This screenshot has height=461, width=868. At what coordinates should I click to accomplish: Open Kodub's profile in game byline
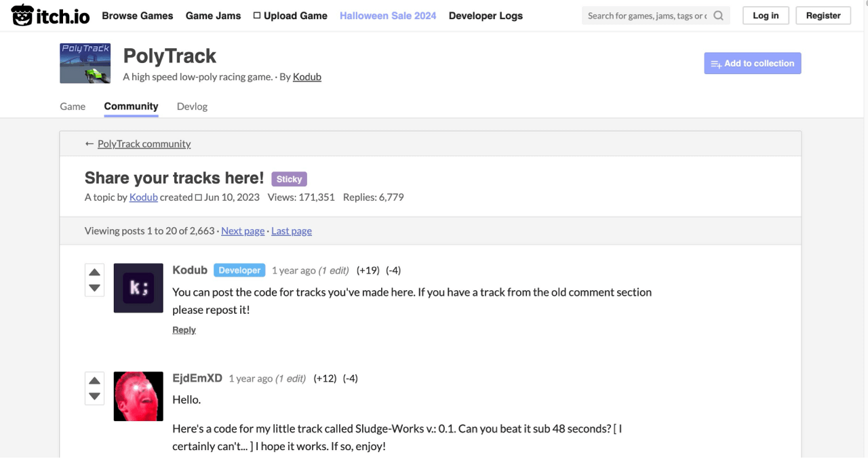(x=307, y=77)
